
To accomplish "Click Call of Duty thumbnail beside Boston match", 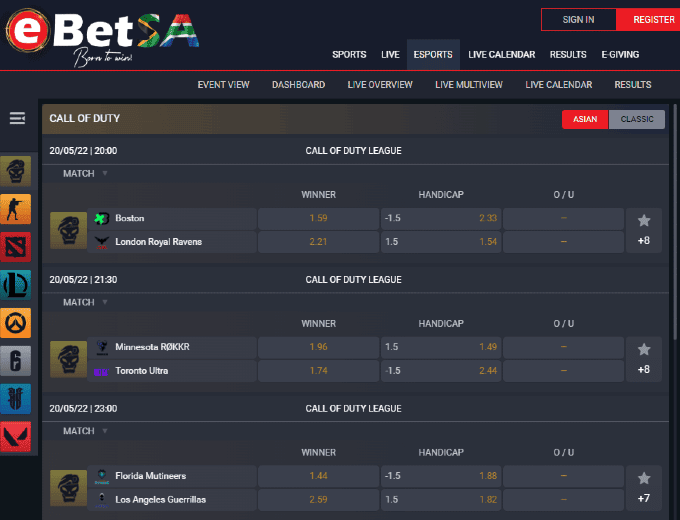I will 69,230.
